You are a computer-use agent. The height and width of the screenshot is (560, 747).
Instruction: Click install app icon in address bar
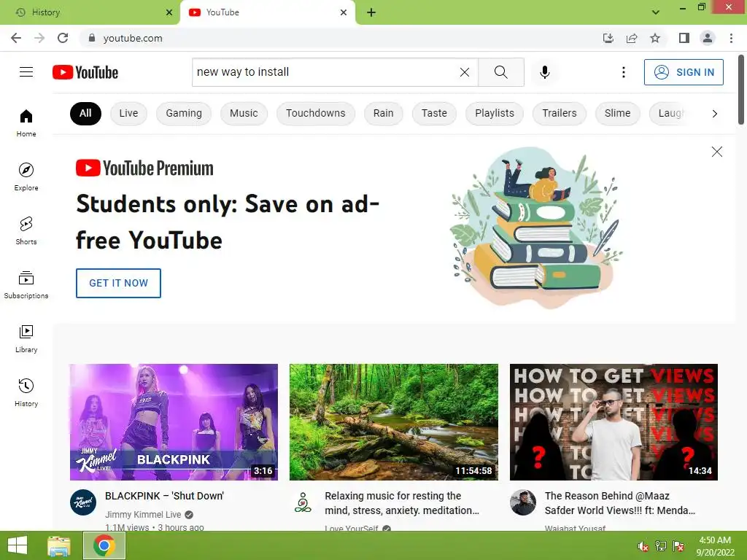608,38
